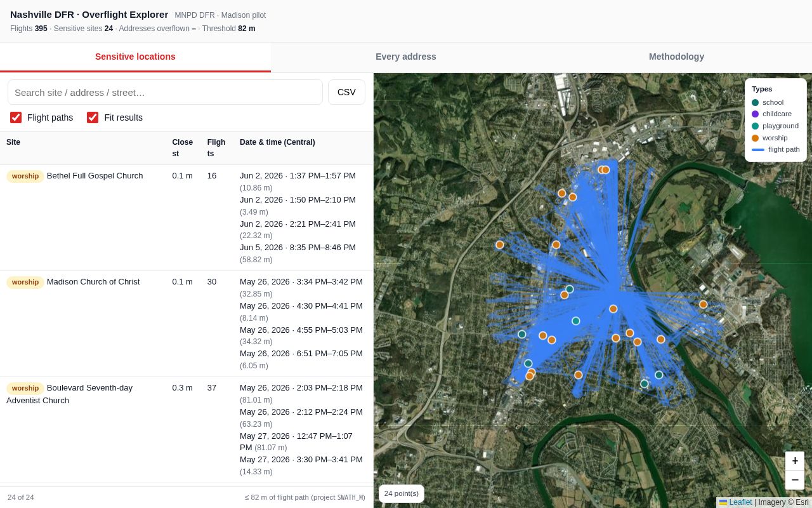812x508 pixels.
Task: Switch to the Sensitive locations tab
Action: point(135,57)
